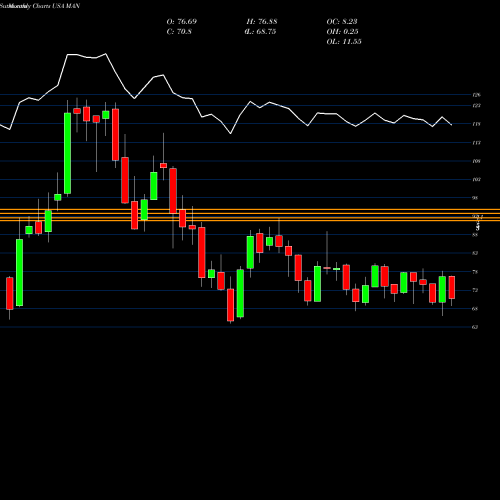Click the last green candlestick on the right
500x500 pixels.
coord(442,289)
